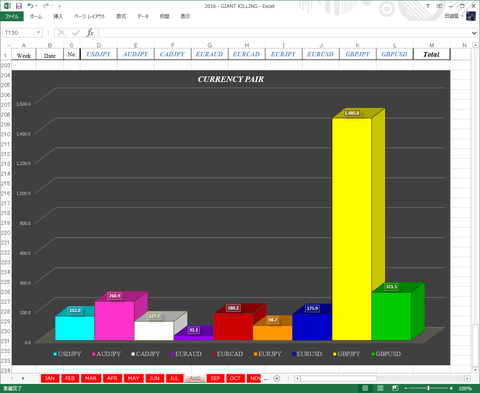The image size is (480, 393).
Task: Click the magenta AUDJPY bar
Action: pyautogui.click(x=114, y=321)
